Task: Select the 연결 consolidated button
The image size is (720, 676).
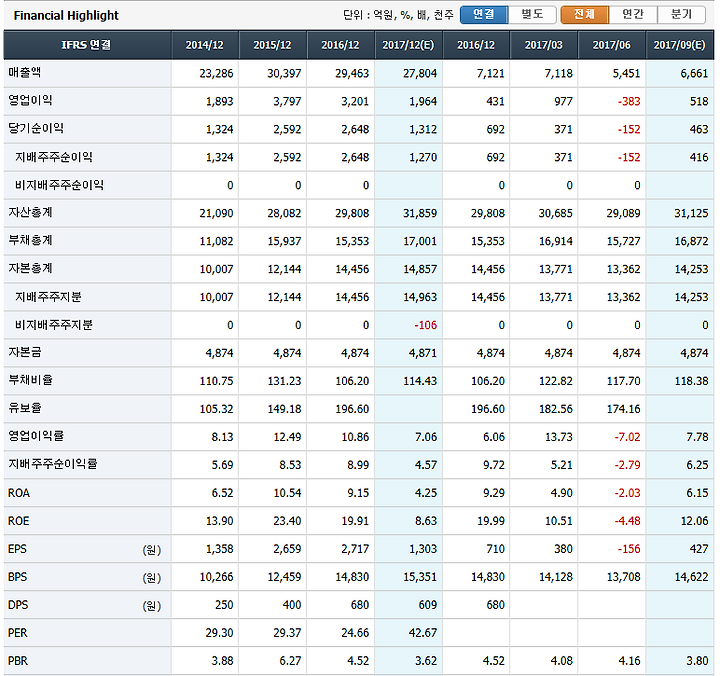Action: [484, 15]
